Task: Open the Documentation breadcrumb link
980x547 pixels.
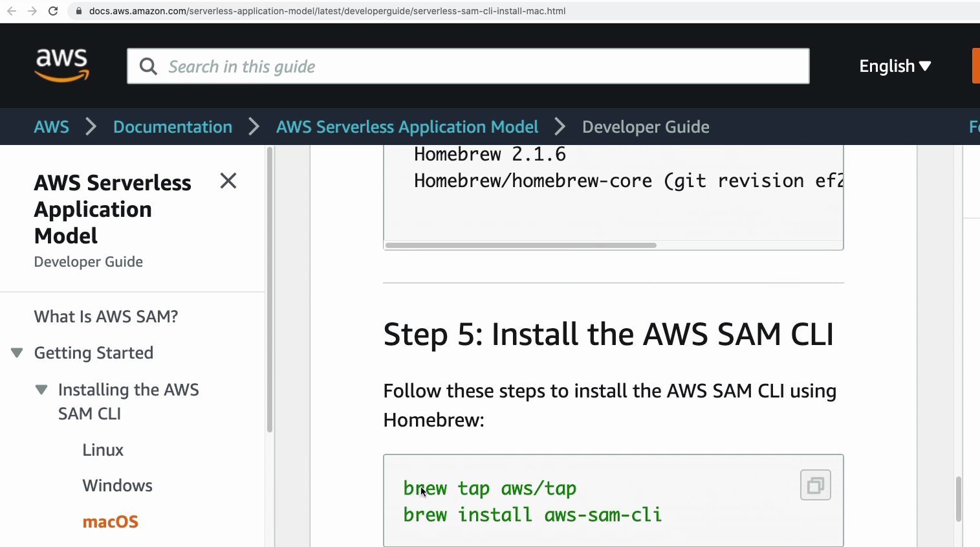Action: click(x=173, y=127)
